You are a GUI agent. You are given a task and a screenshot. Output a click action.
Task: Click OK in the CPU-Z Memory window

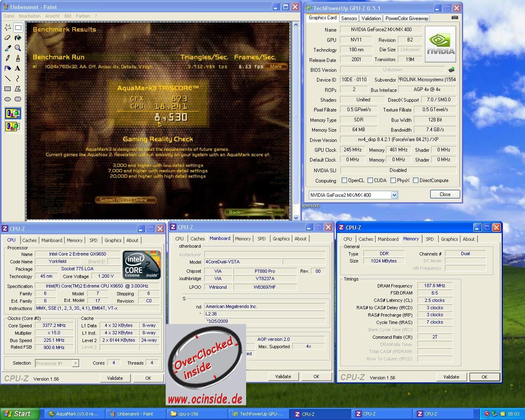(484, 377)
